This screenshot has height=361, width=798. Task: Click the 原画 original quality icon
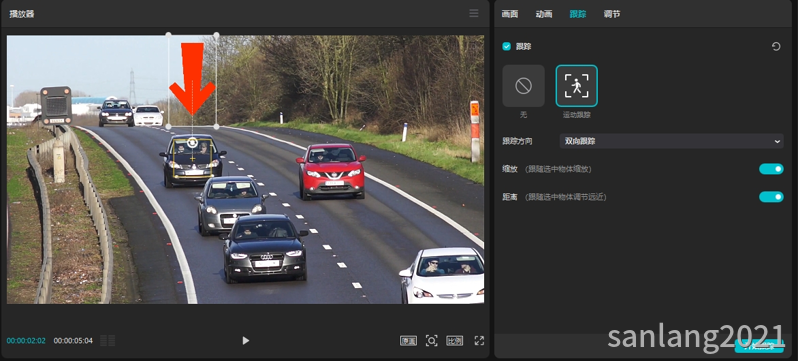408,341
